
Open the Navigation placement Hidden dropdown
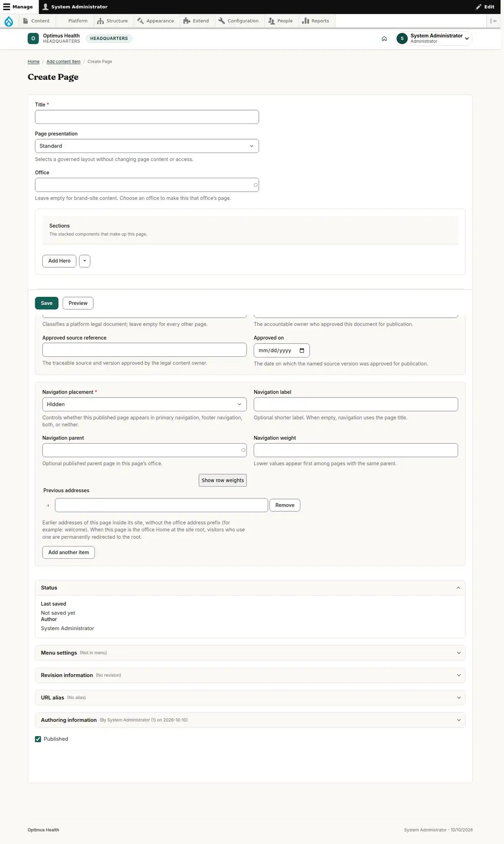144,404
